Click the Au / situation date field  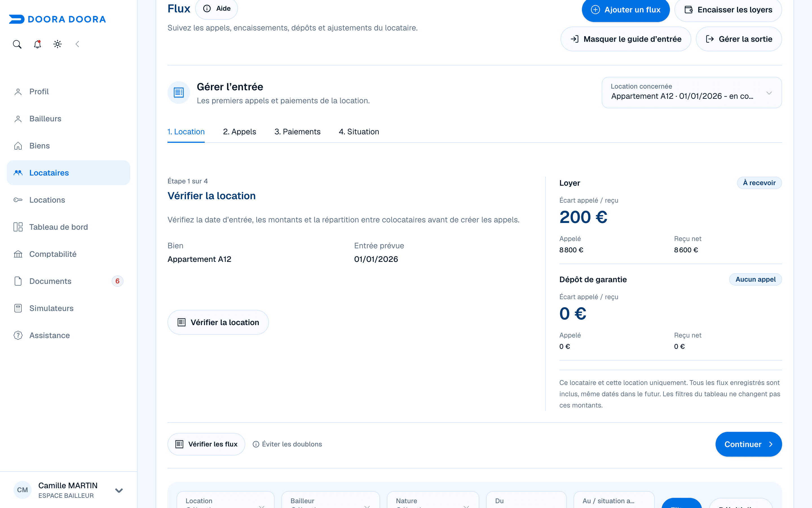[614, 500]
